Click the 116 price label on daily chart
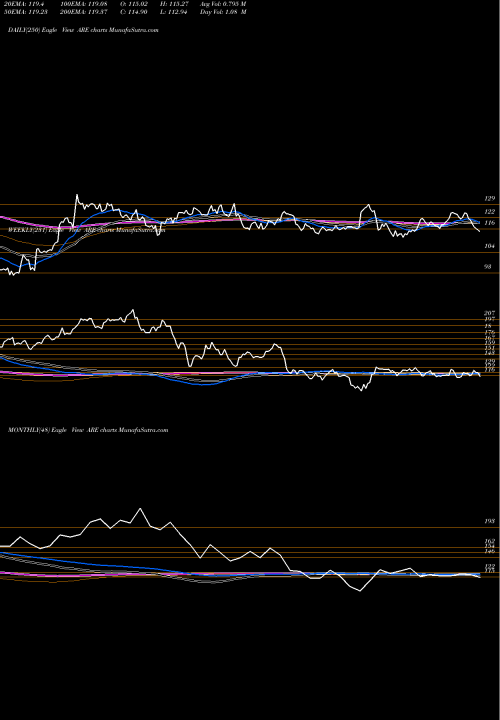This screenshot has height=720, width=500. (x=490, y=223)
